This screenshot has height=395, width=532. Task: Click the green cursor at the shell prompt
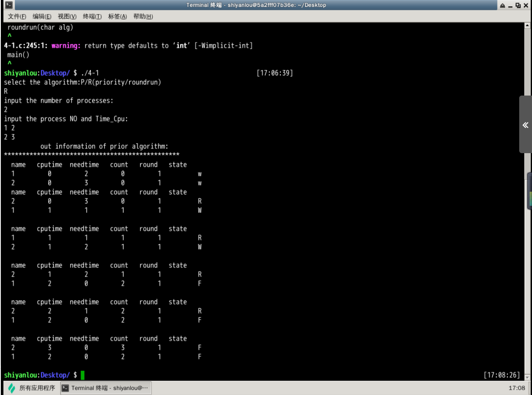click(x=82, y=375)
